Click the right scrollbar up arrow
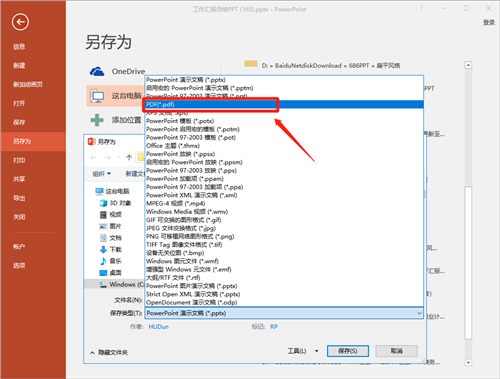The width and height of the screenshot is (500, 379). pyautogui.click(x=468, y=65)
